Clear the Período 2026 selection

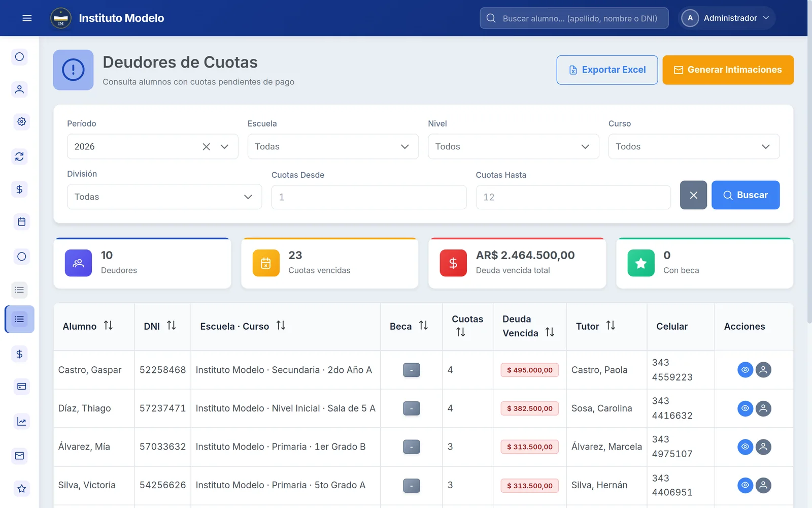point(206,147)
